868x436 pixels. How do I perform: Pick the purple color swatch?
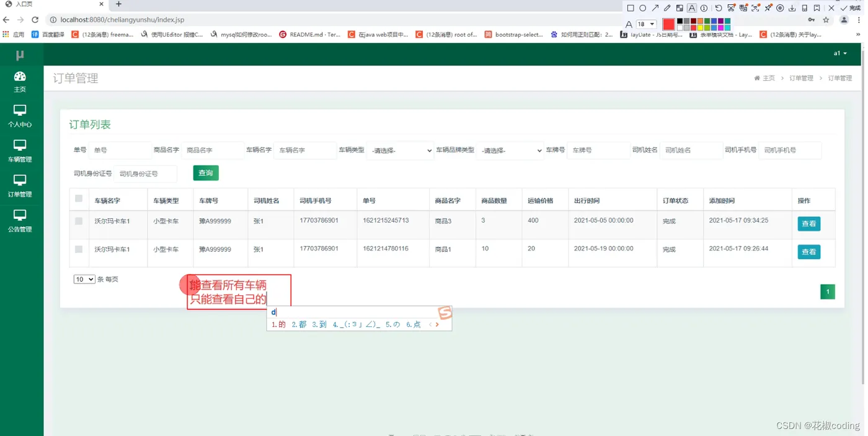(x=720, y=21)
